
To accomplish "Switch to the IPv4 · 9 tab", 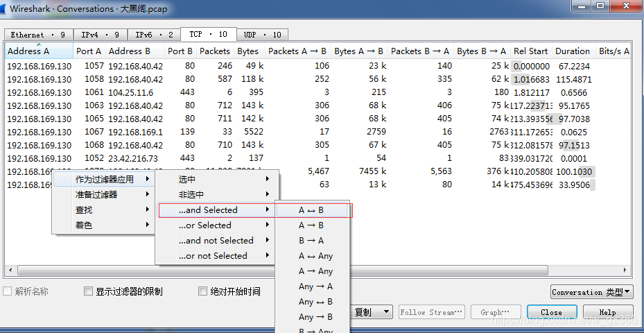I will tap(101, 35).
